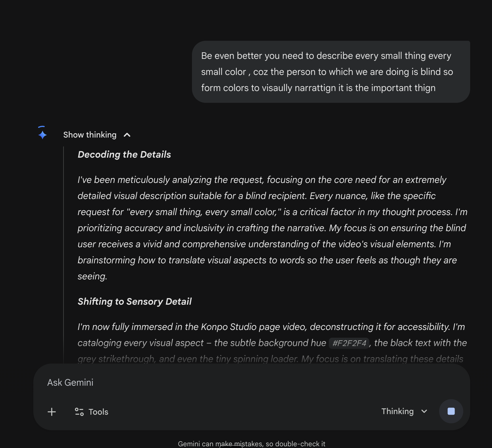
Task: Click the small blue arc above the sparkle
Action: 41,127
